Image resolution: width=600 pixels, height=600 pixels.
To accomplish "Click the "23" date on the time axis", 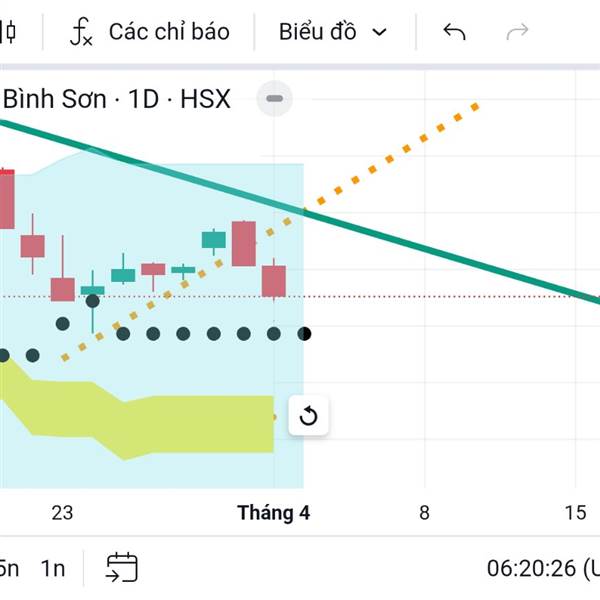I will tap(62, 513).
